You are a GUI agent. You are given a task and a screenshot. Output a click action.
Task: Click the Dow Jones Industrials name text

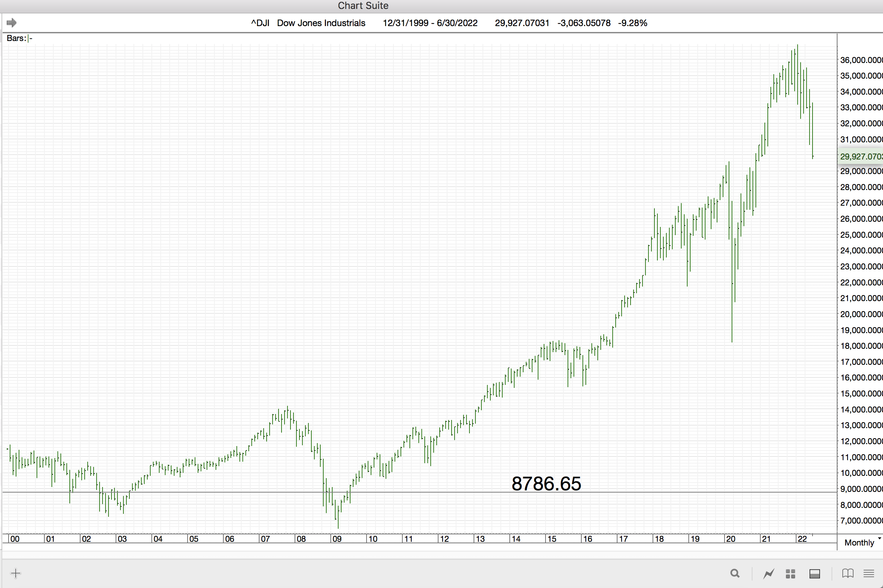[x=321, y=23]
